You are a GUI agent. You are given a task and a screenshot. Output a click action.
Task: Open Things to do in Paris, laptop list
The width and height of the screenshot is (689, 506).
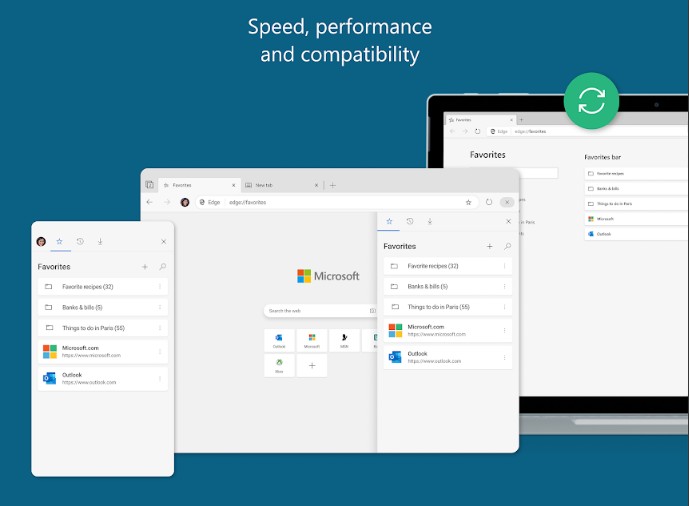[x=636, y=204]
